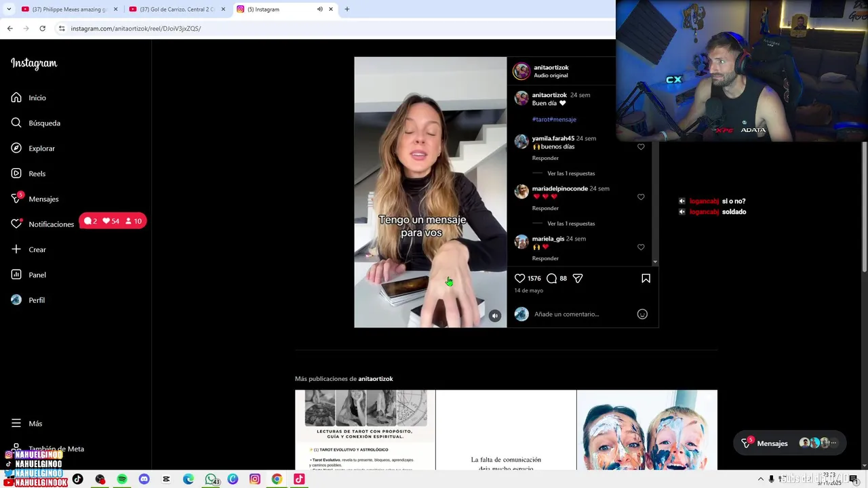
Task: Like the reel with the heart icon
Action: click(x=519, y=279)
